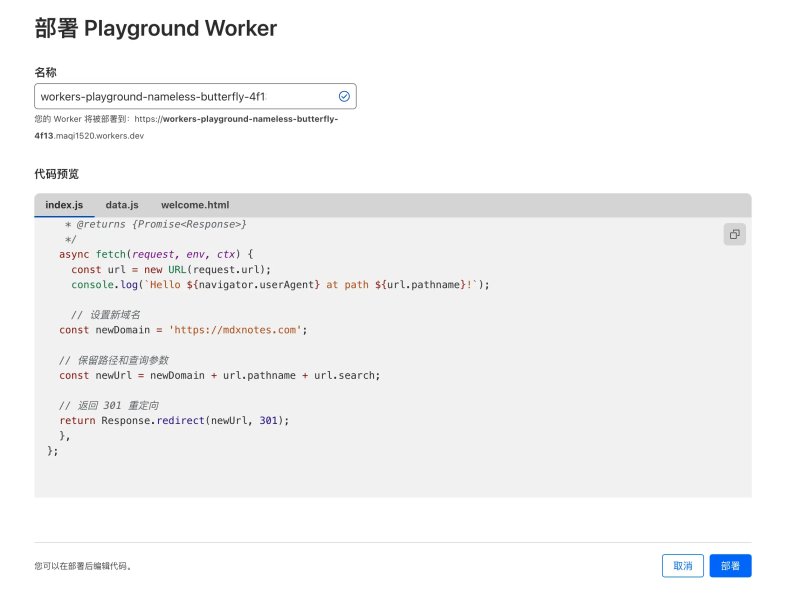Image resolution: width=800 pixels, height=612 pixels.
Task: Click the 保留路径和查询参数 comment
Action: coord(114,360)
